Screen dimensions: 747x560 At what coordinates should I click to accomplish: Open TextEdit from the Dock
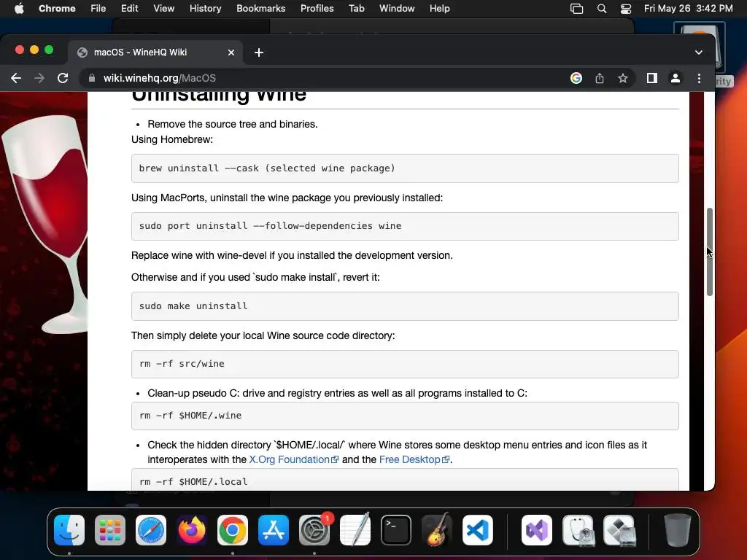point(355,530)
